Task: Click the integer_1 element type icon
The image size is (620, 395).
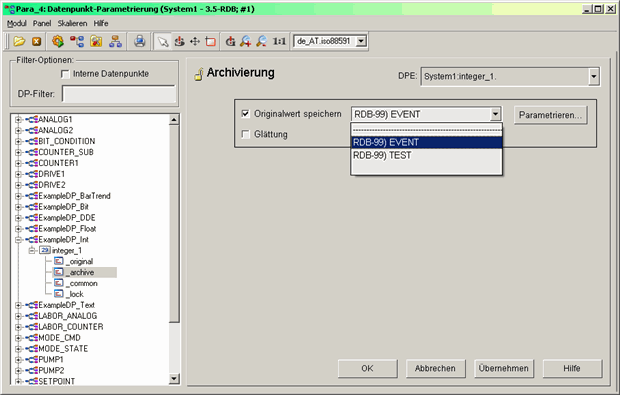Action: [45, 250]
